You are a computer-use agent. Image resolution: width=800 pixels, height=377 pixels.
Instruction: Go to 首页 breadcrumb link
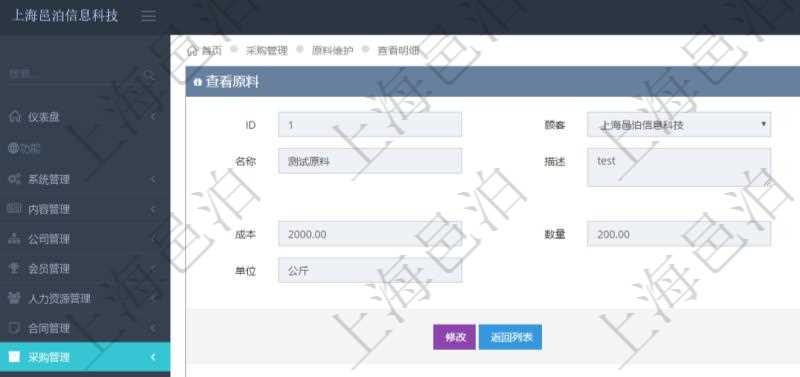coord(212,51)
